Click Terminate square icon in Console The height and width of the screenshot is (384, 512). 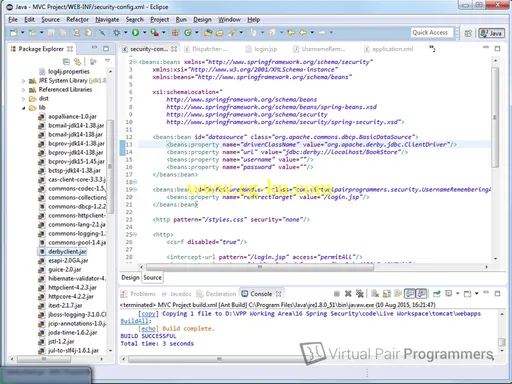pos(337,294)
